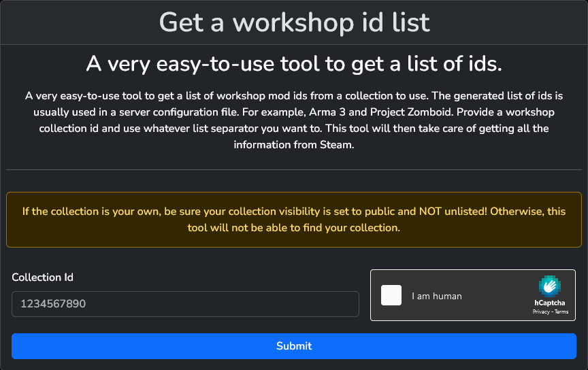Check the I am human checkbox
Screen dimensions: 588x370
click(x=391, y=295)
